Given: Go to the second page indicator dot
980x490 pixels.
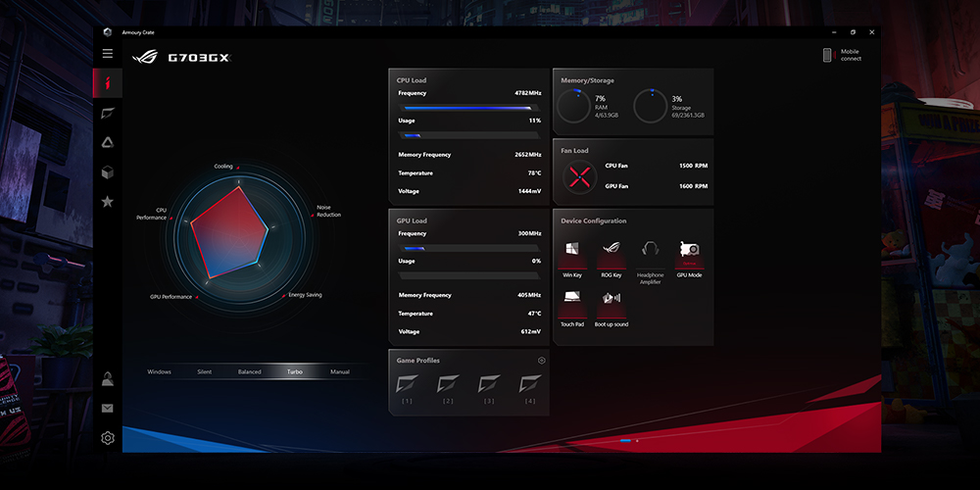Looking at the screenshot, I should 637,441.
